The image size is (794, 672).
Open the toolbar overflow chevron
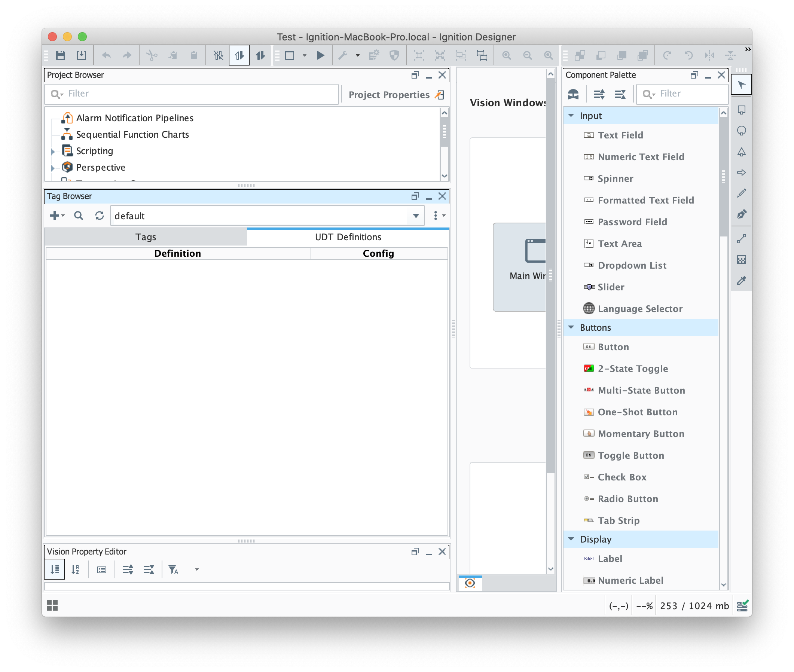[x=748, y=49]
